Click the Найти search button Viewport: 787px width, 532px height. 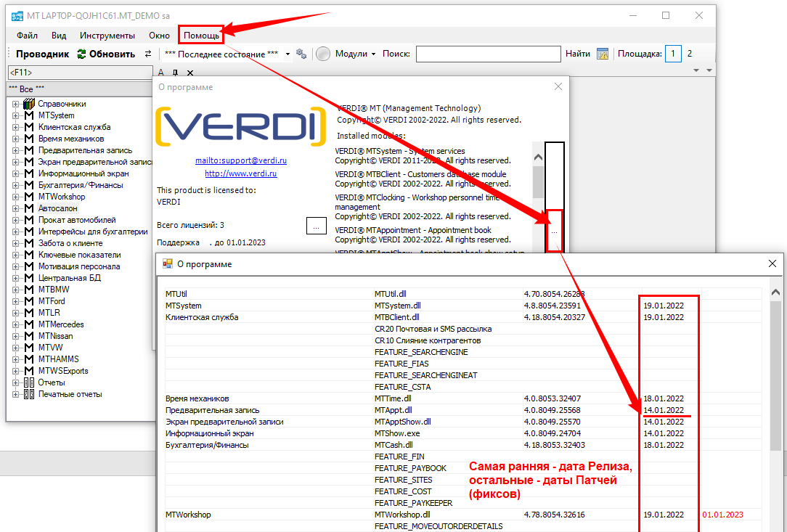click(577, 54)
